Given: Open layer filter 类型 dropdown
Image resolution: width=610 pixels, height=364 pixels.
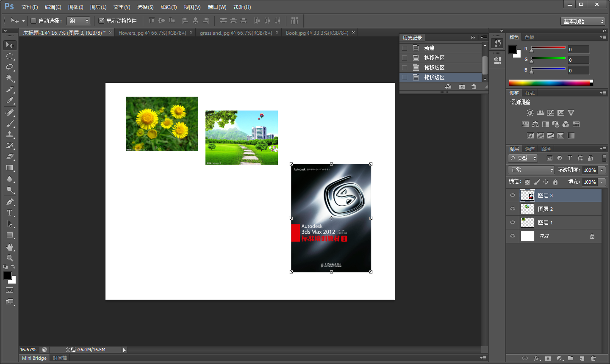Looking at the screenshot, I should (x=523, y=158).
